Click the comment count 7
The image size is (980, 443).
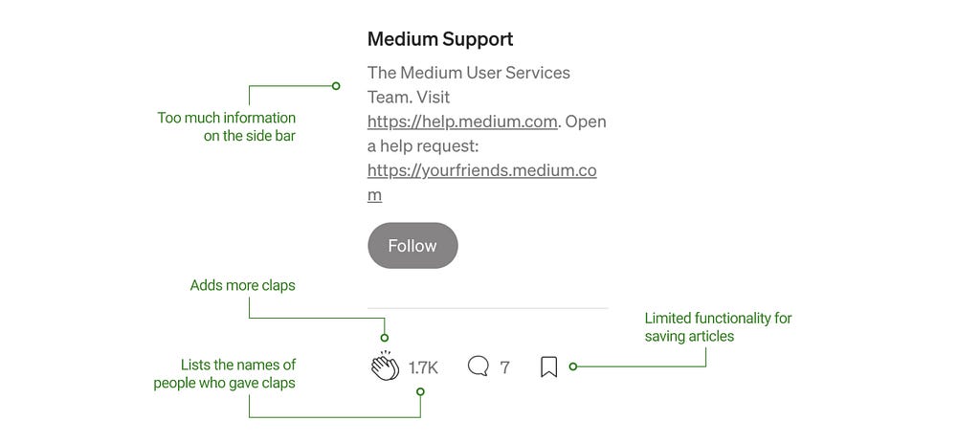coord(505,368)
